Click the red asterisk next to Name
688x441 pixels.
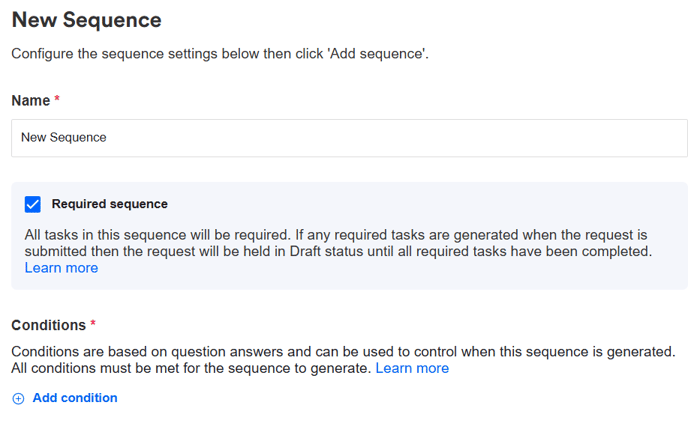click(x=57, y=101)
